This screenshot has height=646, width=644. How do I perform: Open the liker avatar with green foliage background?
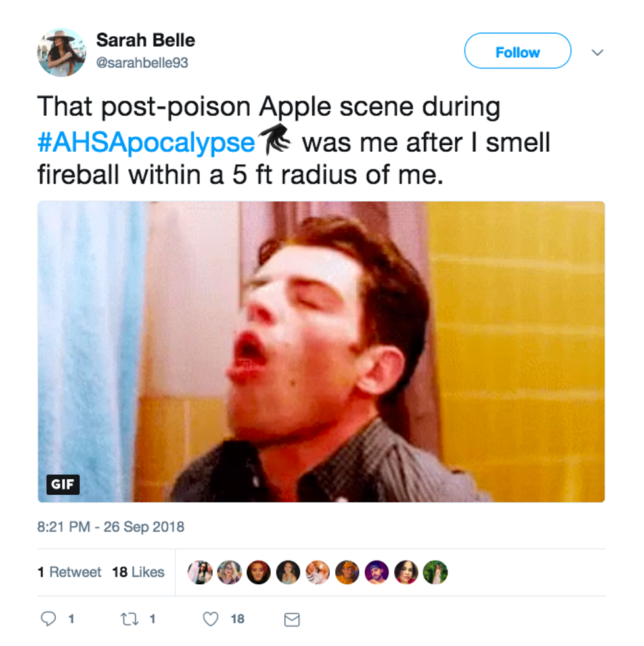pyautogui.click(x=435, y=572)
